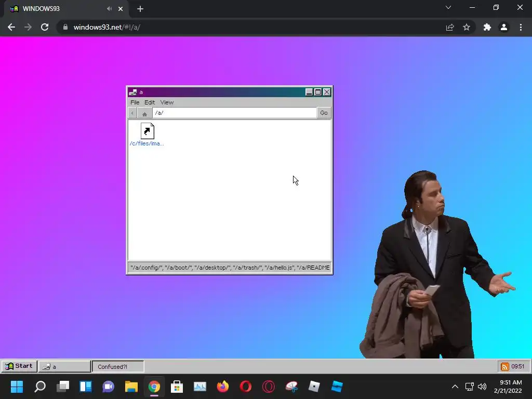Screen dimensions: 532x399
Task: Share this page icon in Chrome
Action: point(450,27)
